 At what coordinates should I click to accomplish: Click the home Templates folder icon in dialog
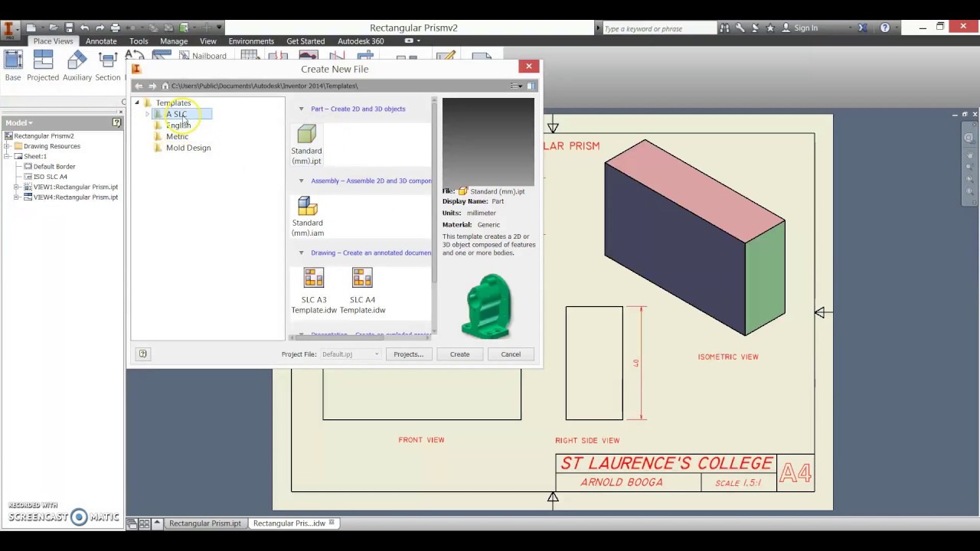(x=165, y=86)
